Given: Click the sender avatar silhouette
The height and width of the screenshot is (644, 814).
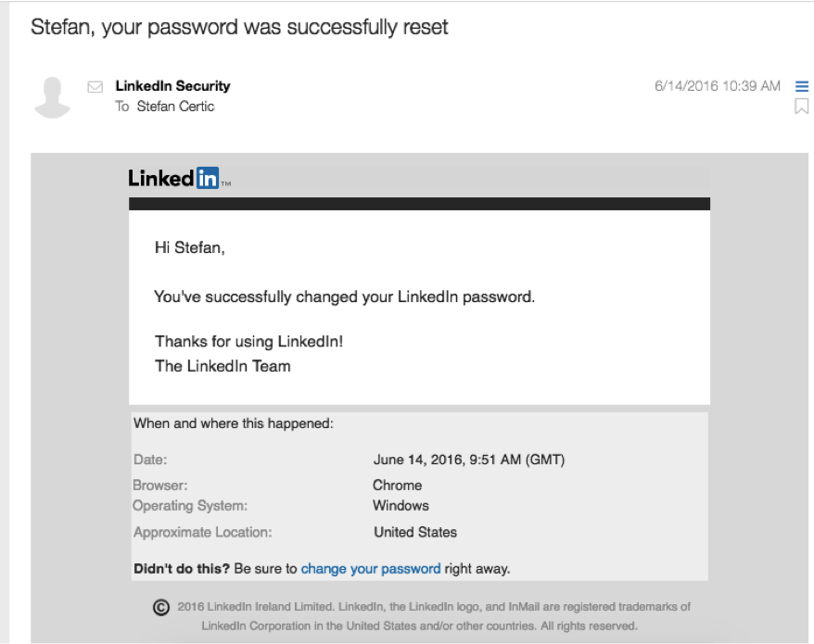Looking at the screenshot, I should pos(52,97).
